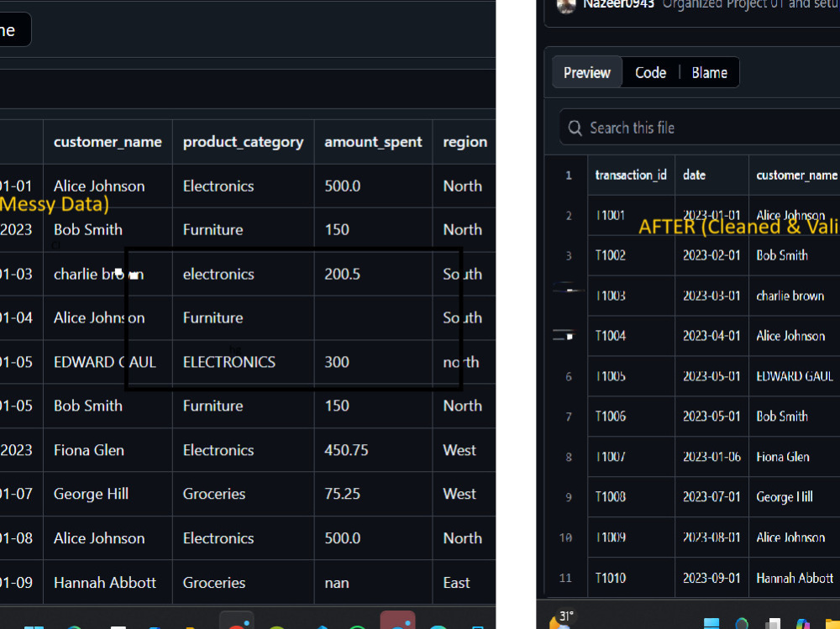The height and width of the screenshot is (629, 840).
Task: Switch to the Preview tab
Action: pyautogui.click(x=586, y=72)
